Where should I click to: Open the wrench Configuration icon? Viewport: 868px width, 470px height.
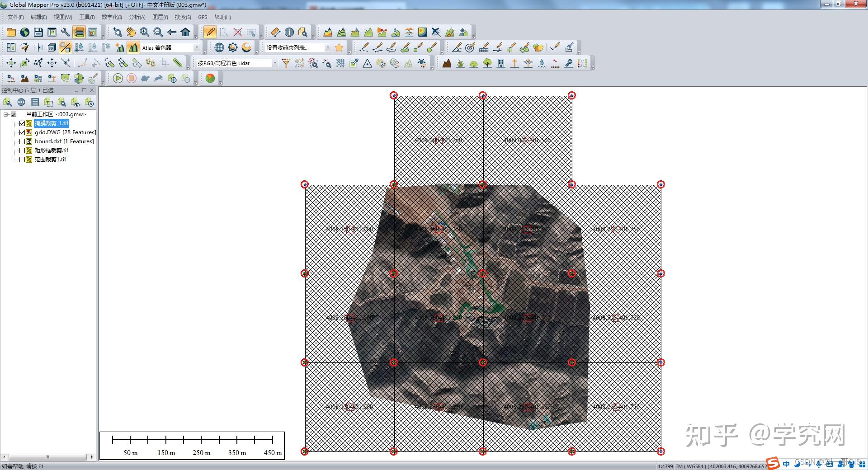(66, 32)
